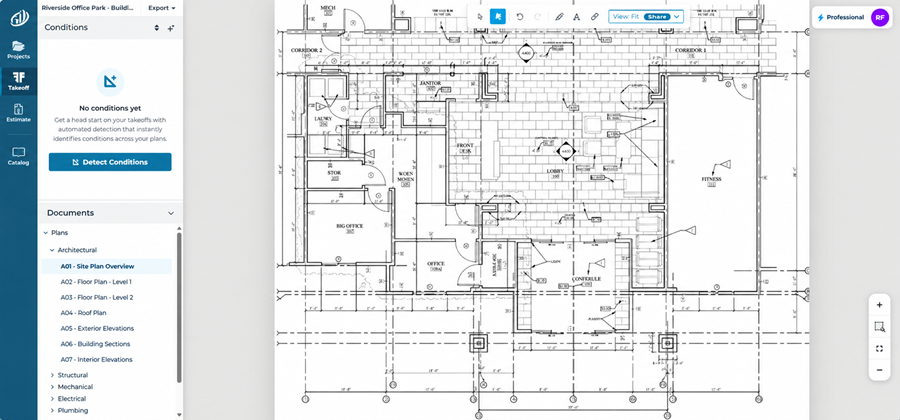Click the app logo in the sidebar
The image size is (900, 420).
click(x=18, y=18)
